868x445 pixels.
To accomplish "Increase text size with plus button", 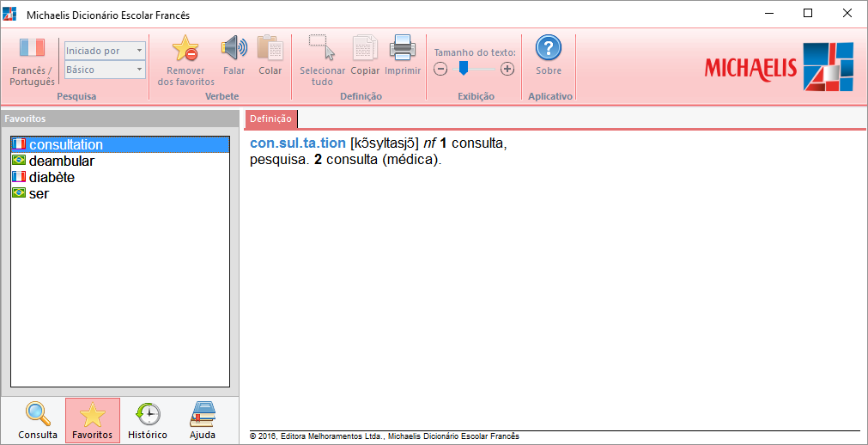I will [x=507, y=70].
